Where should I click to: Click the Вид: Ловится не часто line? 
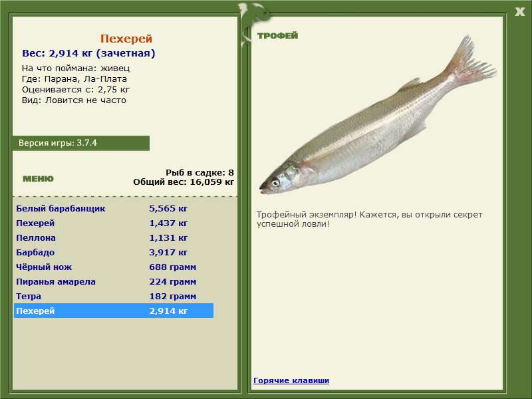coord(74,100)
